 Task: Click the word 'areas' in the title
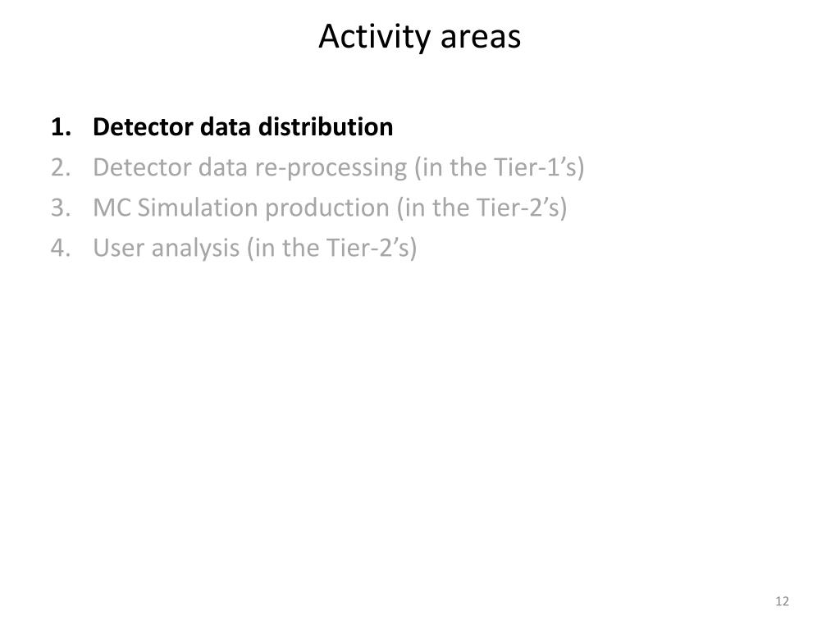(481, 39)
